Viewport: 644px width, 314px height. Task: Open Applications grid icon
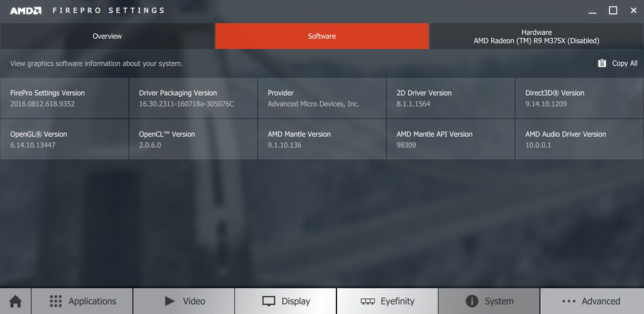tap(55, 301)
